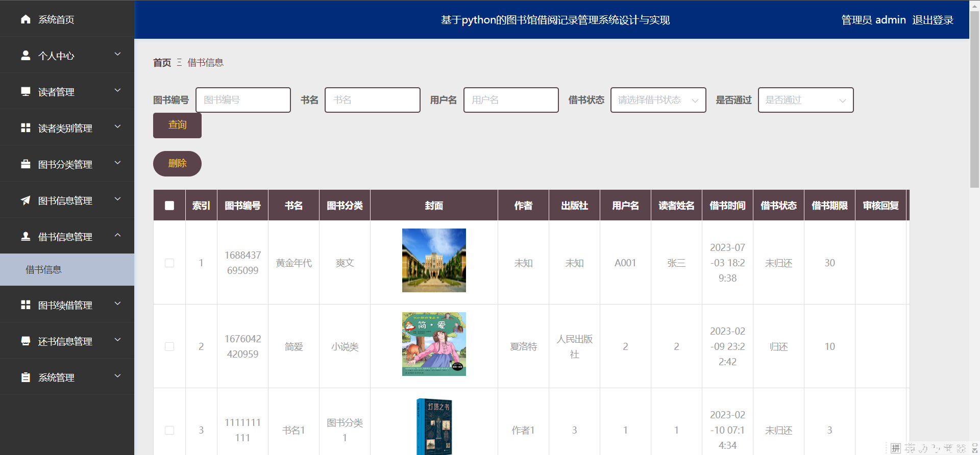
Task: Open the 借书状态 dropdown
Action: point(658,100)
